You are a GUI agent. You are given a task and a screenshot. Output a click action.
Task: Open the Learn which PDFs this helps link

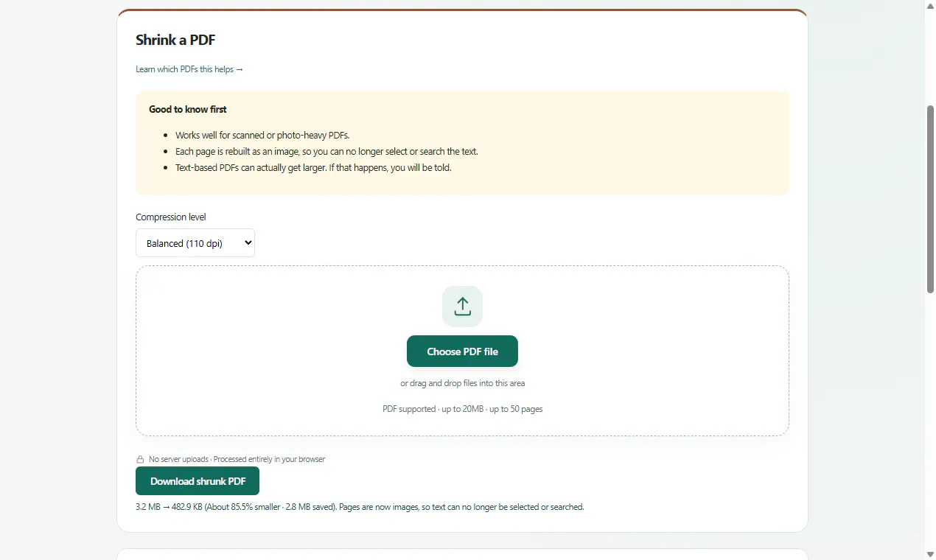[189, 69]
